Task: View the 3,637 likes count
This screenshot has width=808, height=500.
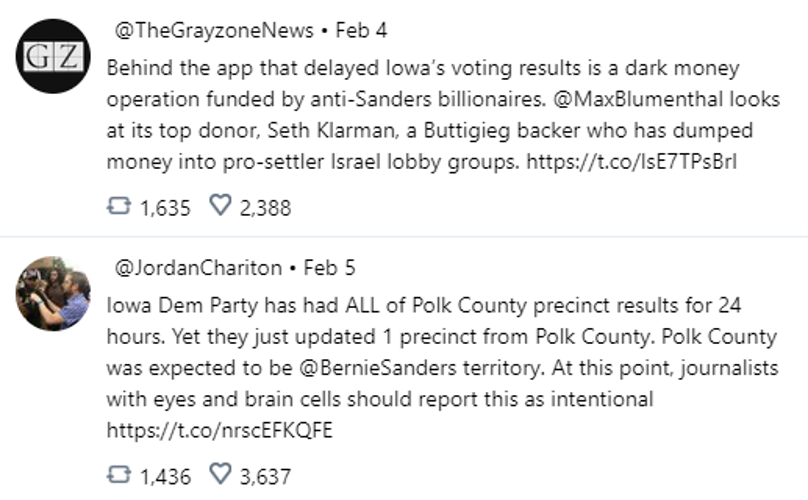Action: coord(265,477)
